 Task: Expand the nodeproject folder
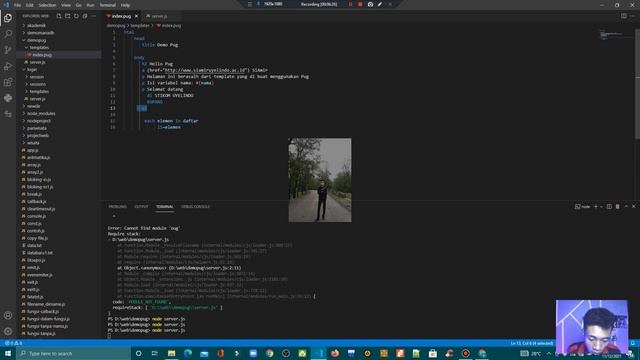[38, 121]
